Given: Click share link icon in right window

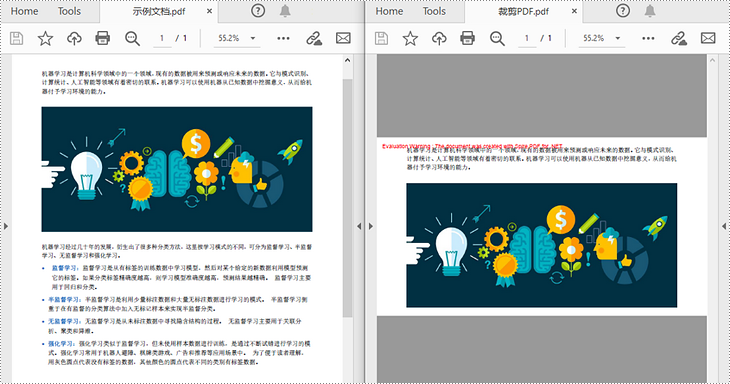Looking at the screenshot, I should (x=679, y=38).
